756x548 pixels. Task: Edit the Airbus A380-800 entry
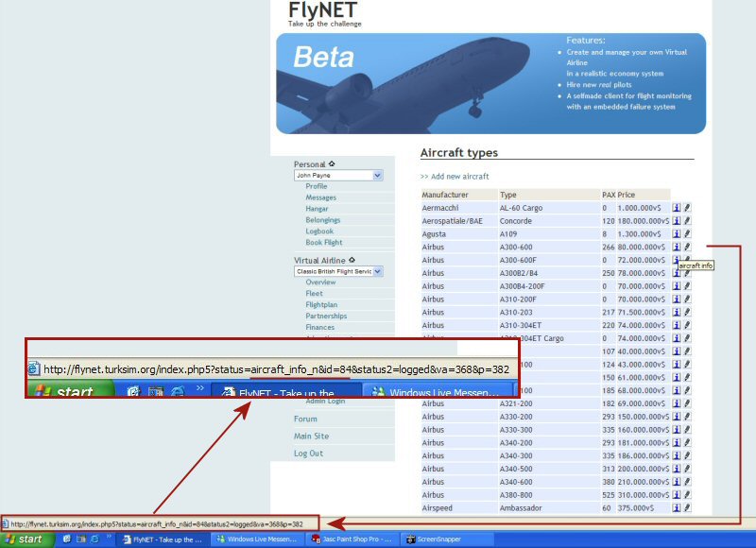coord(687,494)
